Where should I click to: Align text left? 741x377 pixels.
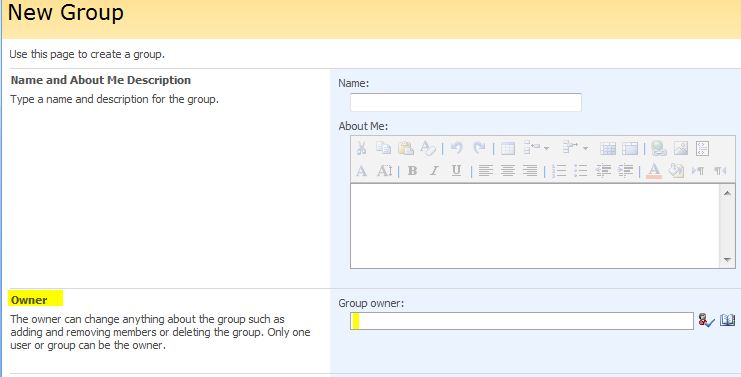485,171
